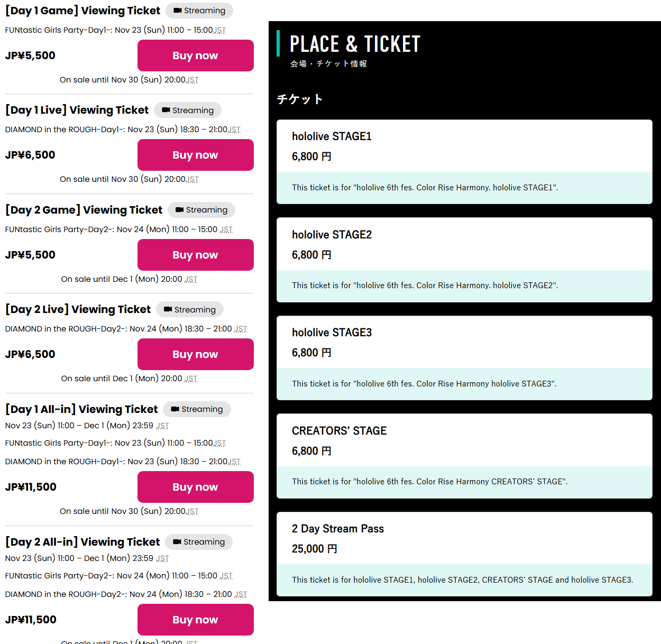Click Streaming camera icon on Day 1 Live ticket
The height and width of the screenshot is (644, 661).
pyautogui.click(x=166, y=110)
